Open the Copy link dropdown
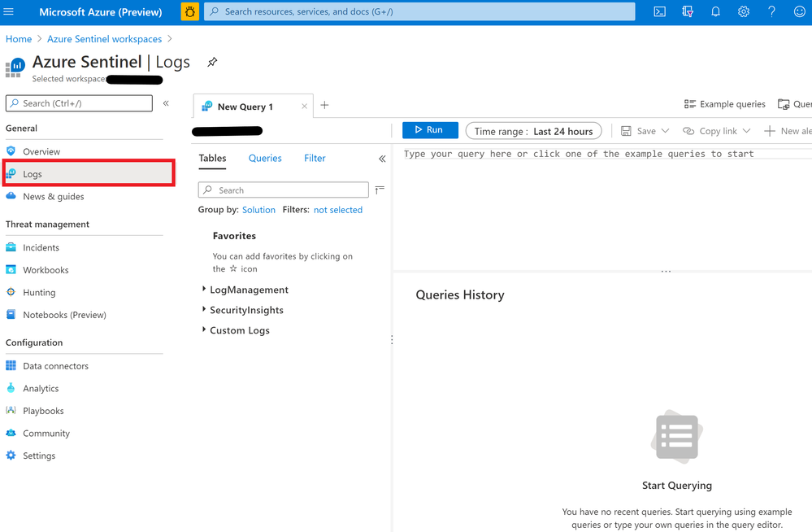 tap(717, 131)
